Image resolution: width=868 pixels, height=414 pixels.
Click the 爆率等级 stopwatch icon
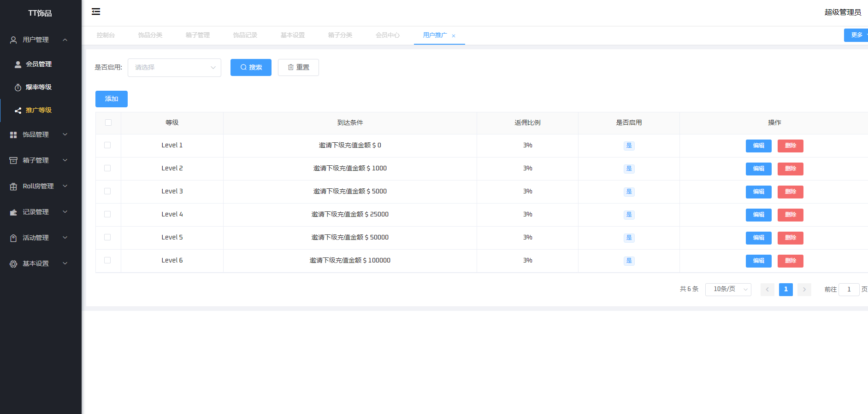[x=18, y=87]
